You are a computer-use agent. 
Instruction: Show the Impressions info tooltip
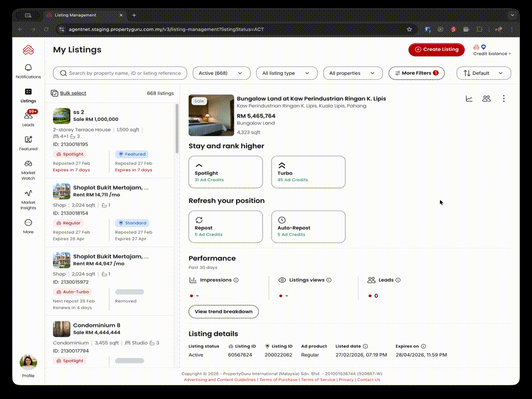(236, 280)
